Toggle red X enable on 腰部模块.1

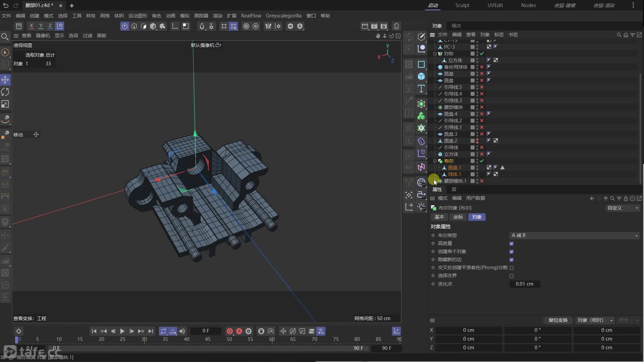click(482, 181)
